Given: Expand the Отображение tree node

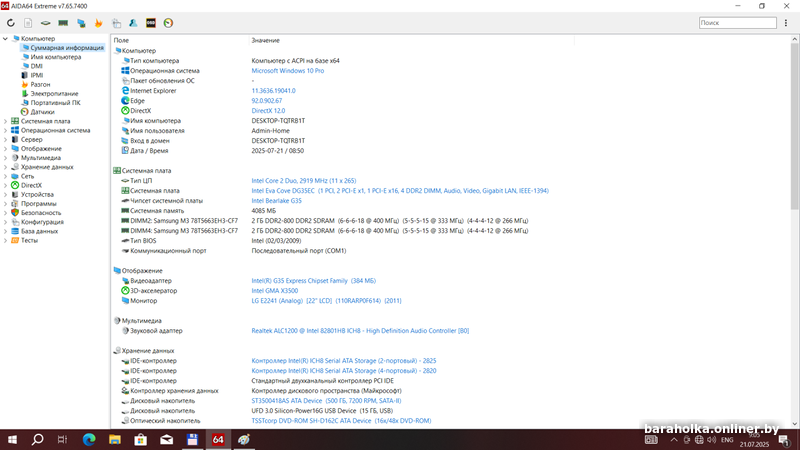Looking at the screenshot, I should coord(6,148).
